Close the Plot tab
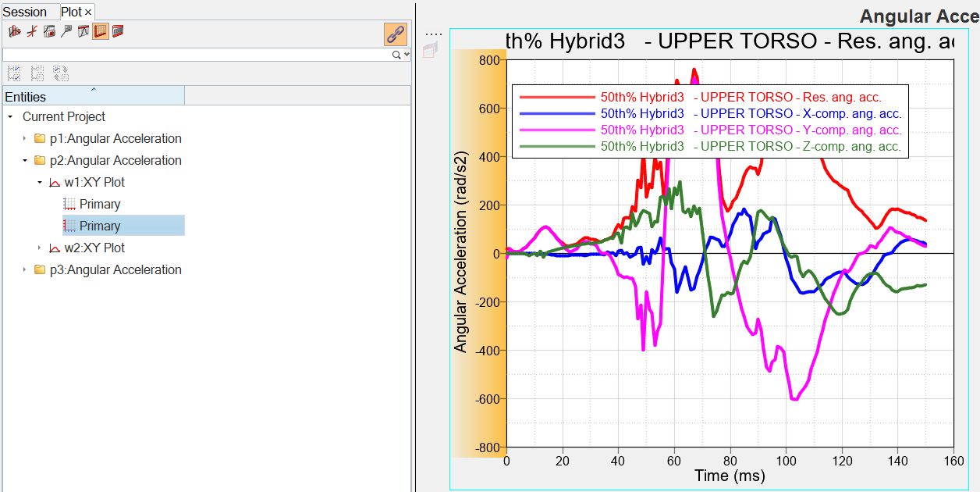The image size is (980, 492). [x=88, y=12]
